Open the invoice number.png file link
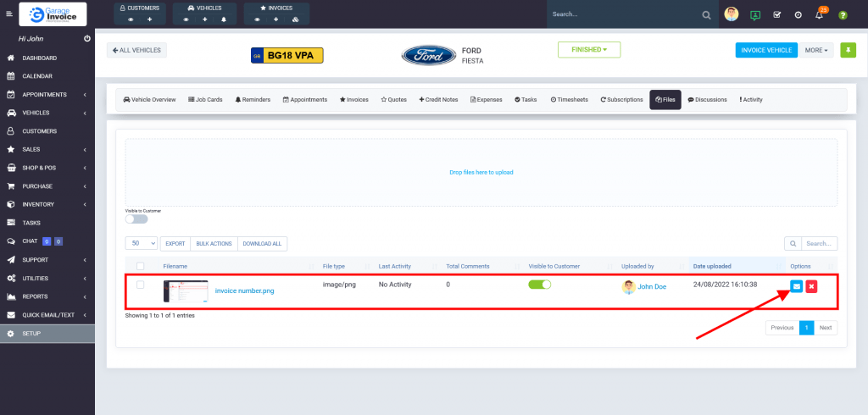Image resolution: width=868 pixels, height=415 pixels. click(245, 291)
